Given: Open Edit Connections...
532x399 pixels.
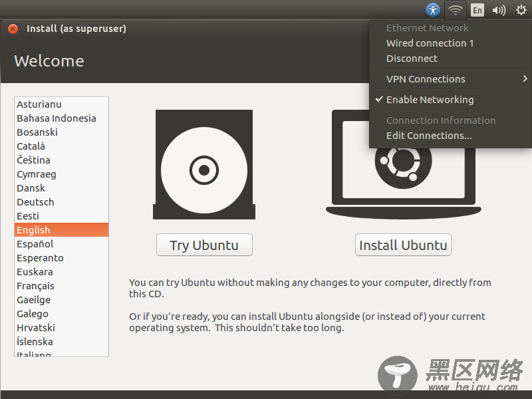Looking at the screenshot, I should [x=450, y=136].
